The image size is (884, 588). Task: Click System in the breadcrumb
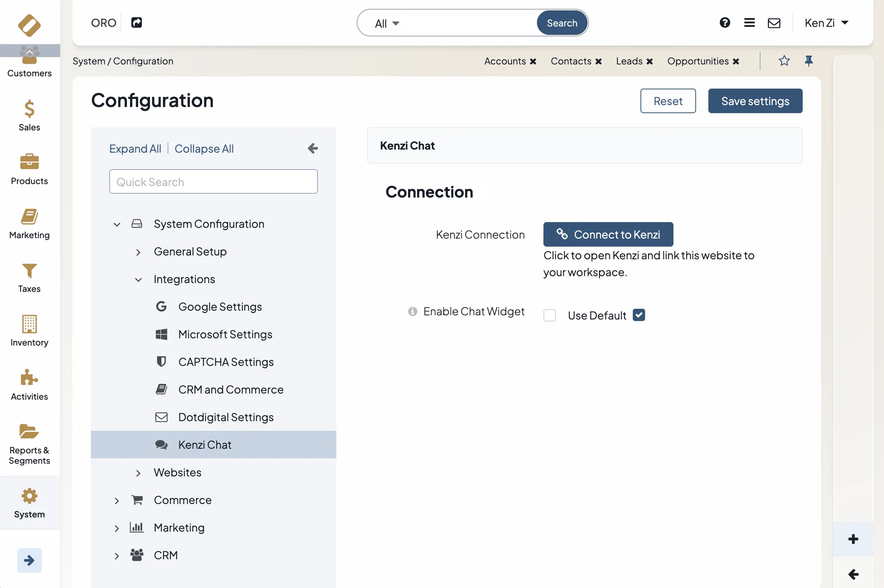coord(89,61)
